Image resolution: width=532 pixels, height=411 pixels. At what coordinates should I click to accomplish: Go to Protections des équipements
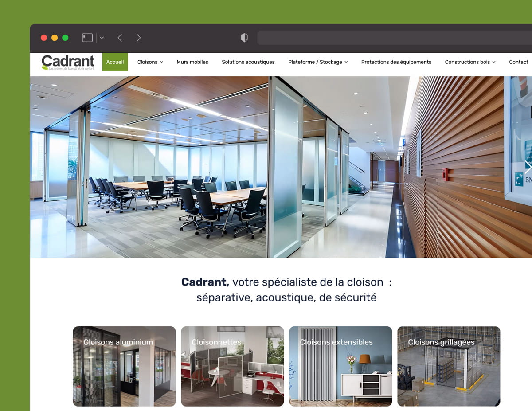coord(396,62)
